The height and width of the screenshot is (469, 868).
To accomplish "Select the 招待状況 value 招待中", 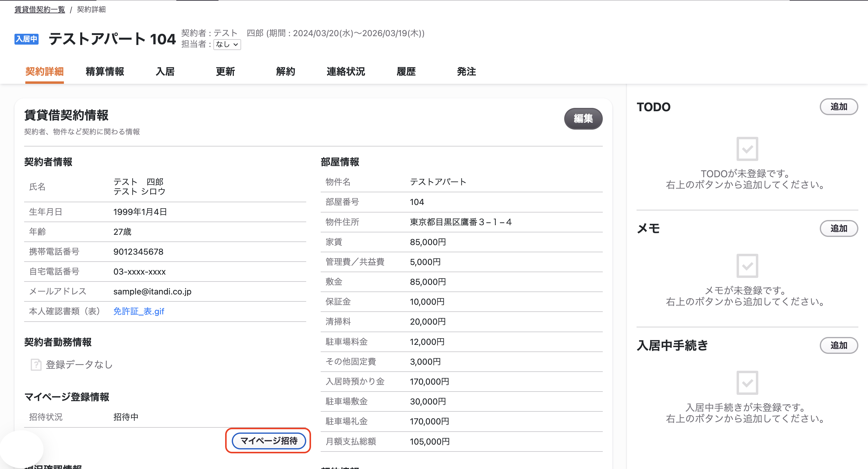I will [126, 417].
